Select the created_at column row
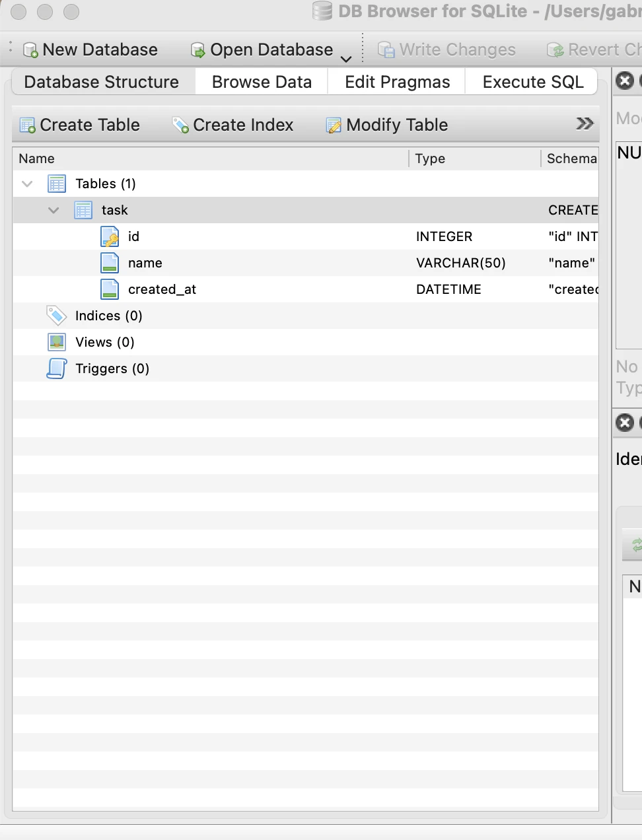This screenshot has height=840, width=642. pyautogui.click(x=162, y=289)
